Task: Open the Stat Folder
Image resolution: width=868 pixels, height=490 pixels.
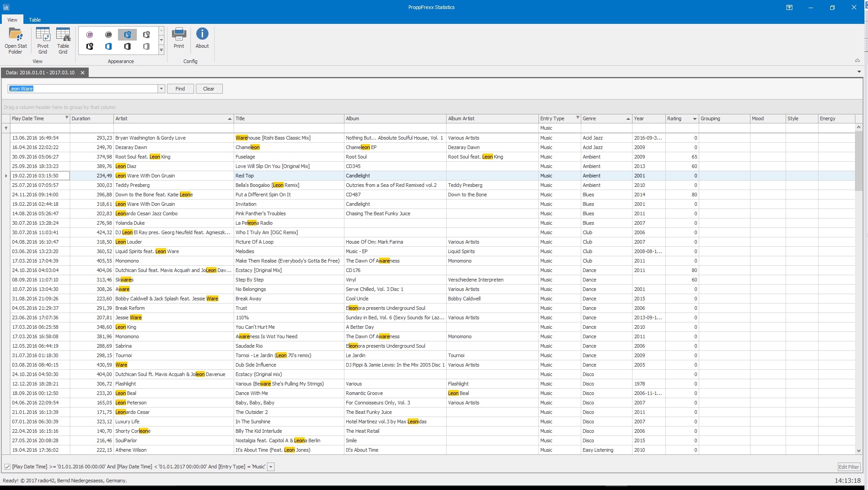Action: point(16,41)
